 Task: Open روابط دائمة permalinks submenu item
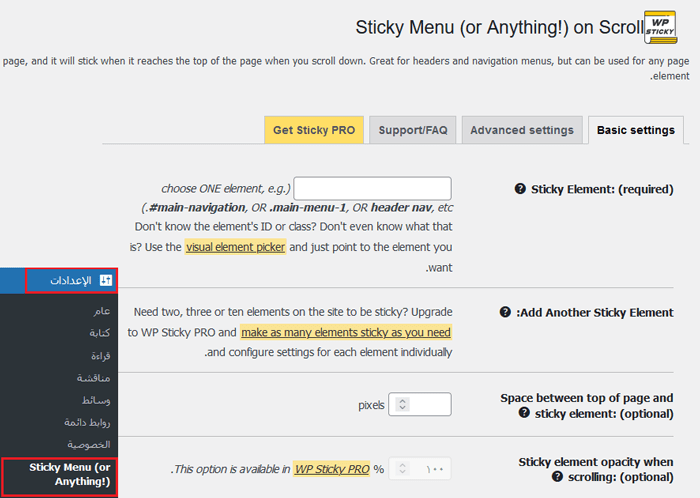point(87,422)
